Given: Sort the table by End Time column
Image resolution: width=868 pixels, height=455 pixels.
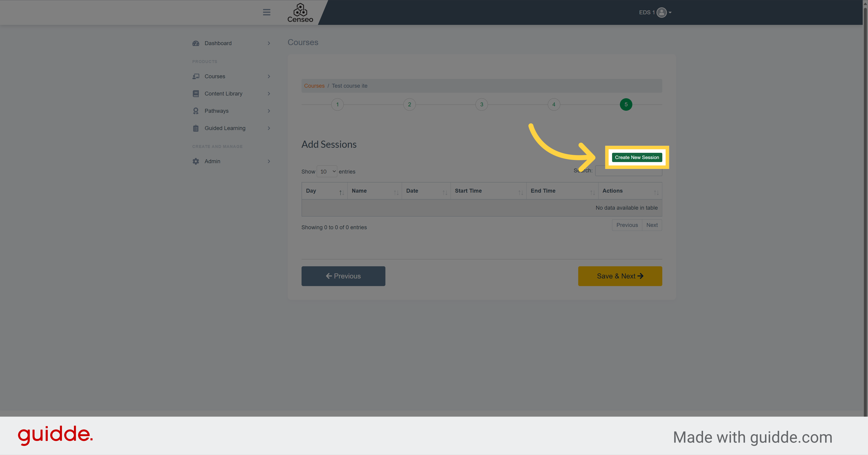Looking at the screenshot, I should [562, 191].
